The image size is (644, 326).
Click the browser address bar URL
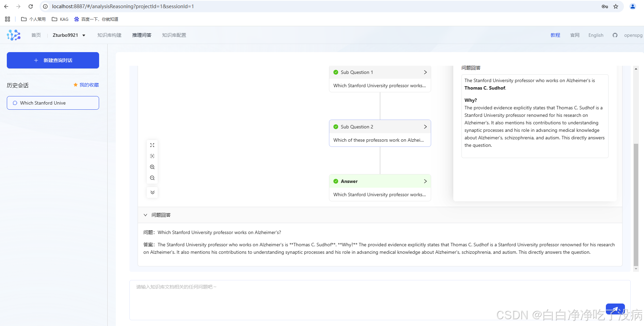(123, 6)
